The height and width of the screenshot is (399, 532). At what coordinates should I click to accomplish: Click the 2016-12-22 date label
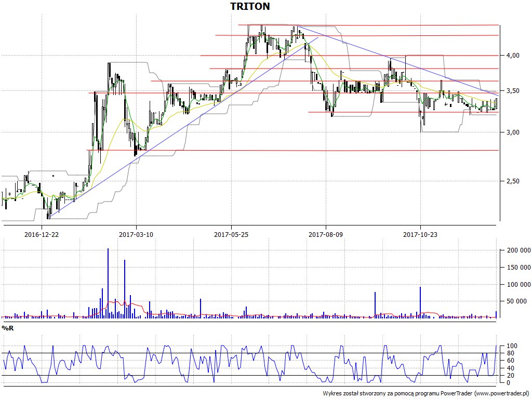42,234
